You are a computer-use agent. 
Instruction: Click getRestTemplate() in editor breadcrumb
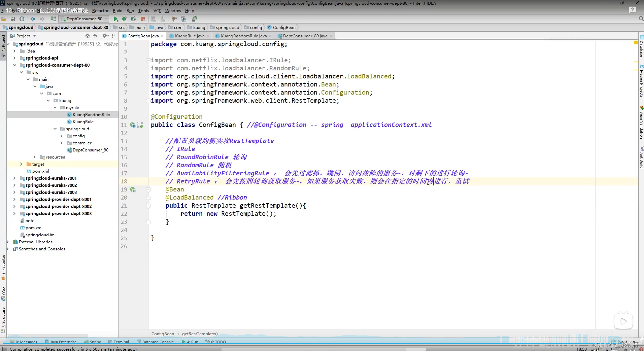pyautogui.click(x=200, y=334)
